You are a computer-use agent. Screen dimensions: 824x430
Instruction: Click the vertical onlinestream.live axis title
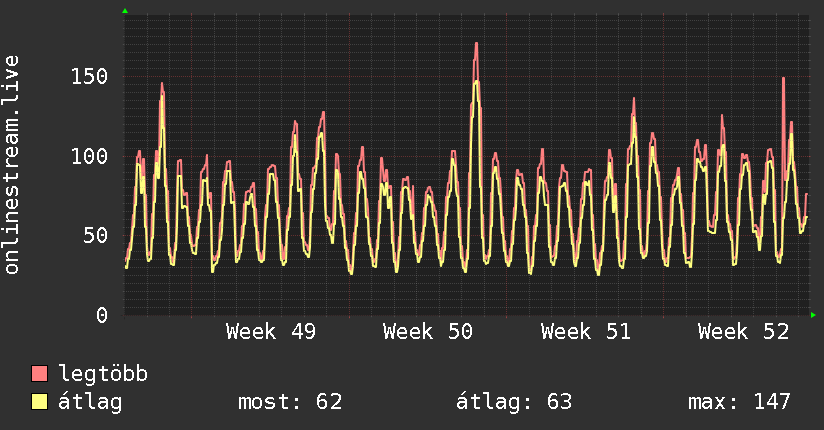12,165
